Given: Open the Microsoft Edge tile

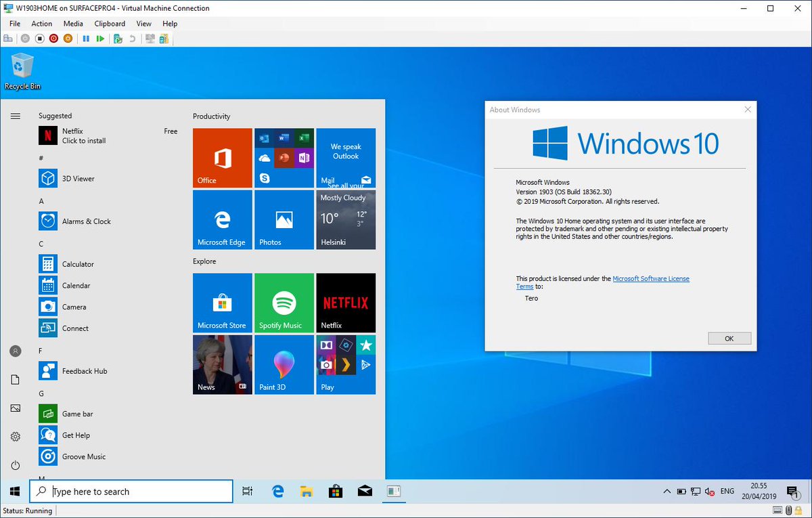Looking at the screenshot, I should point(222,220).
